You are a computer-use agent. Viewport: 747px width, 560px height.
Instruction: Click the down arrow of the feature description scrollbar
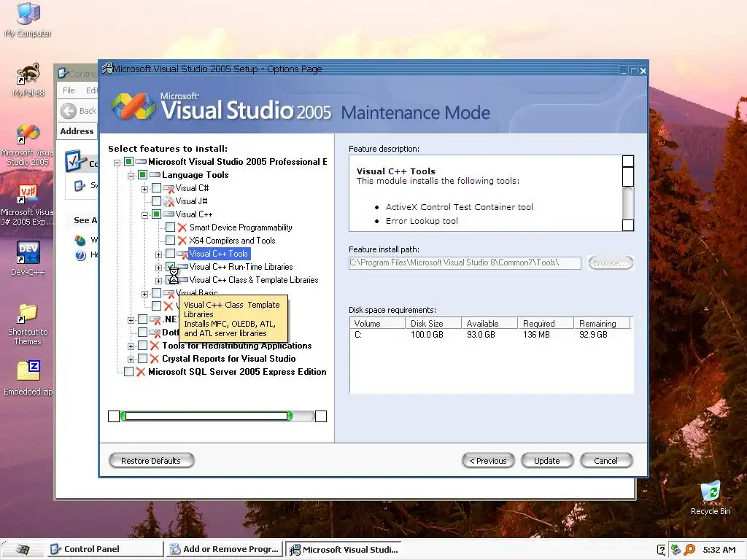pos(628,225)
